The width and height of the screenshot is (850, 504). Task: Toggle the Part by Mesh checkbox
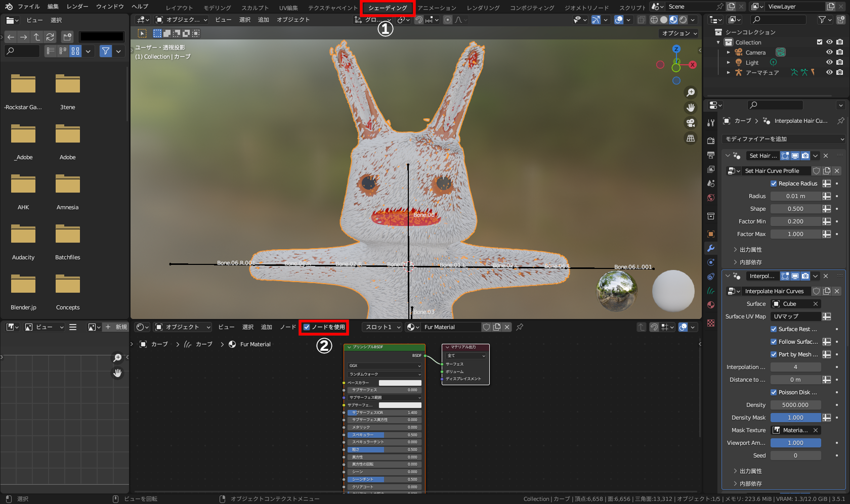coord(774,354)
